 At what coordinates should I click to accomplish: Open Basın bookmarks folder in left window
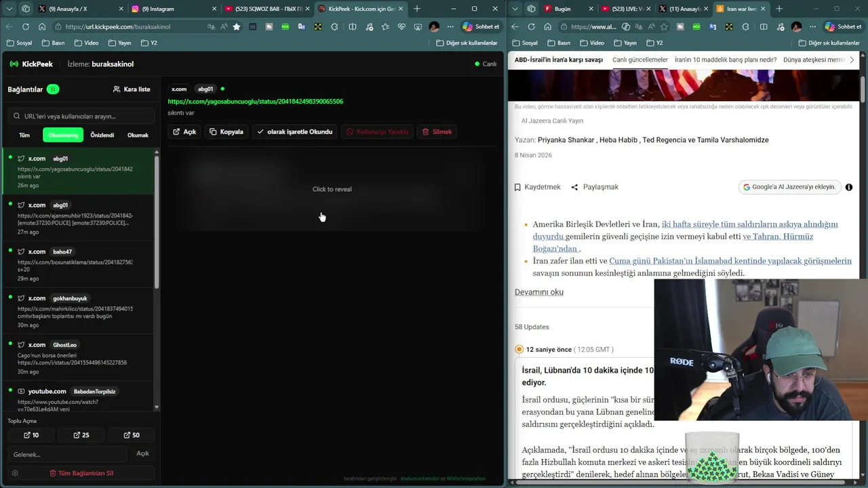[53, 43]
